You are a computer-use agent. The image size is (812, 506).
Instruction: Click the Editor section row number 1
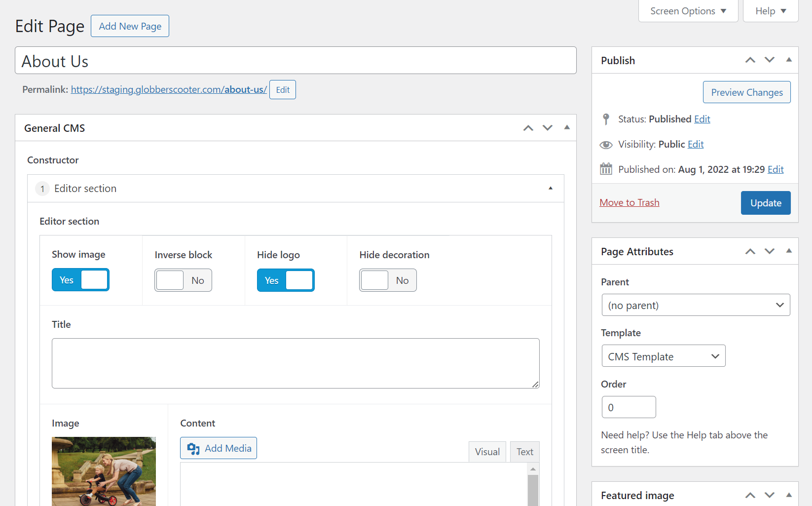coord(42,189)
